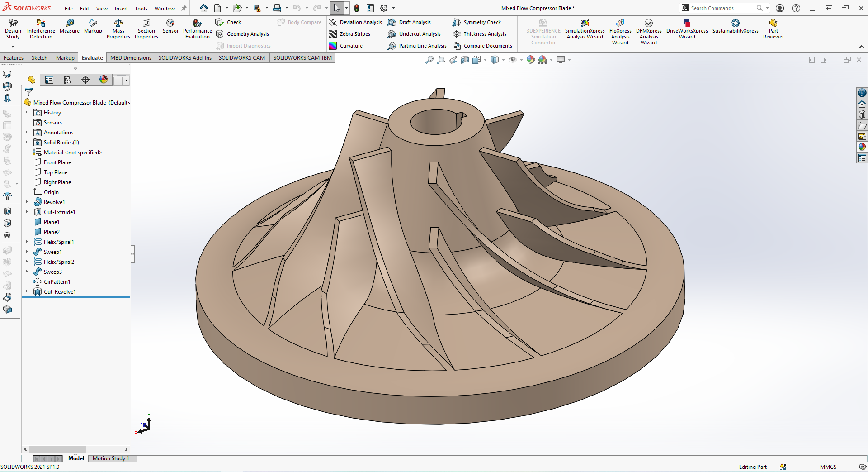The width and height of the screenshot is (868, 472).
Task: Expand the Revolve1 feature node
Action: (x=27, y=202)
